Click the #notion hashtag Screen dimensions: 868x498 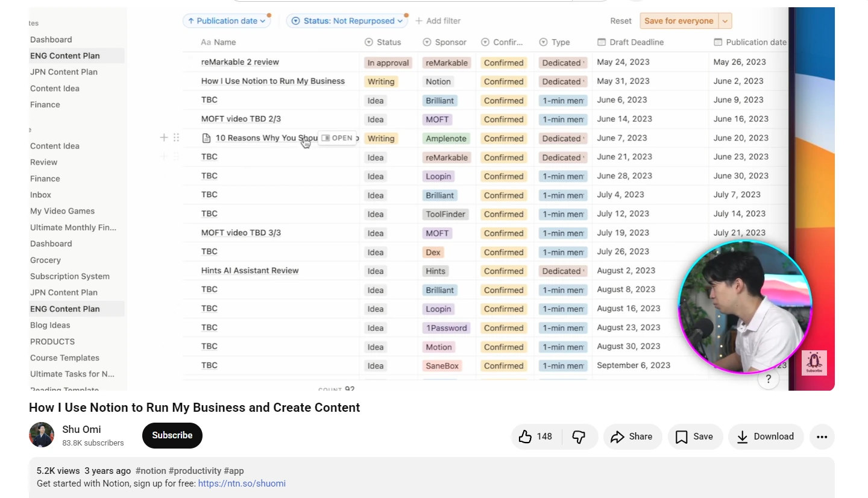[x=151, y=471]
